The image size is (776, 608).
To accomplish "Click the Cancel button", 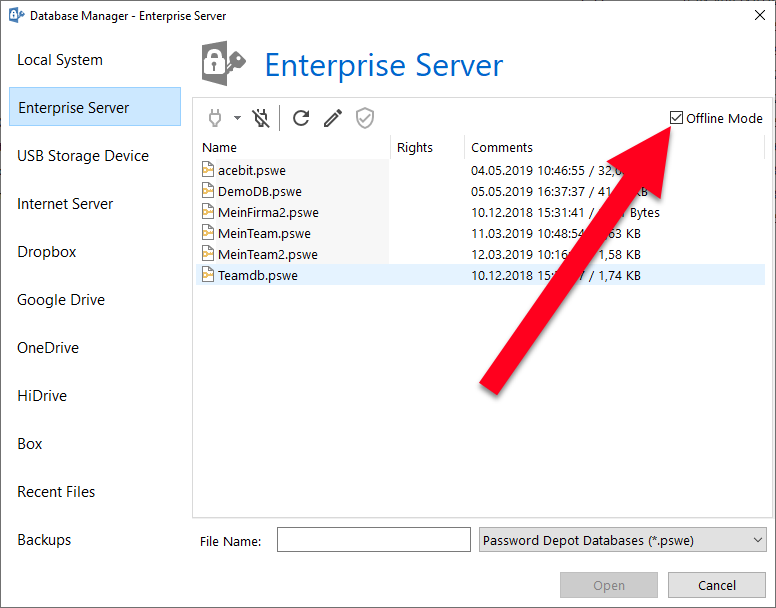I will [717, 585].
